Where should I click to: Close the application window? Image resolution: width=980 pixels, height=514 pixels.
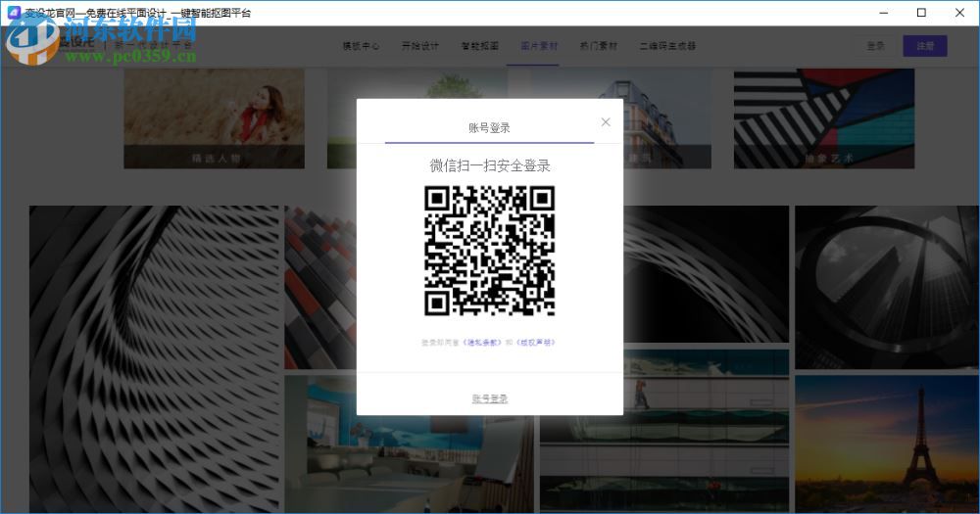pyautogui.click(x=959, y=13)
